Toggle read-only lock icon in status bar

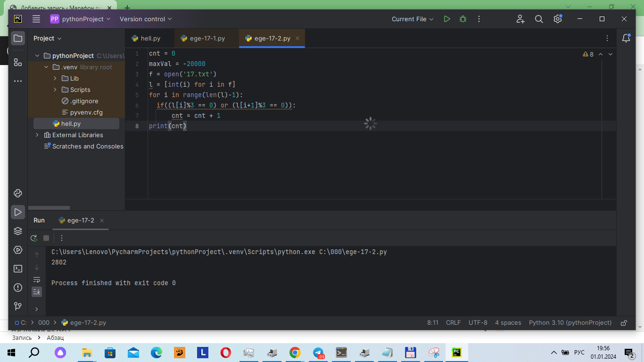pyautogui.click(x=624, y=323)
